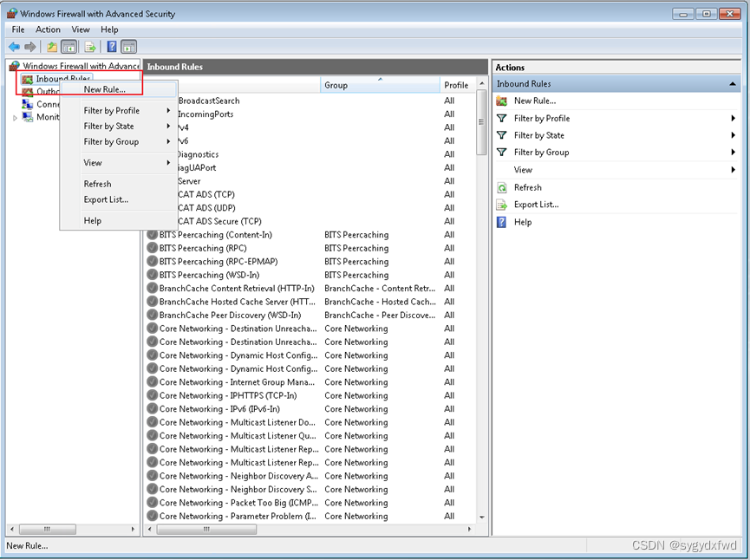Select Core Networking - Multicast Listener Do... rule
Image resolution: width=750 pixels, height=560 pixels.
click(x=310, y=422)
